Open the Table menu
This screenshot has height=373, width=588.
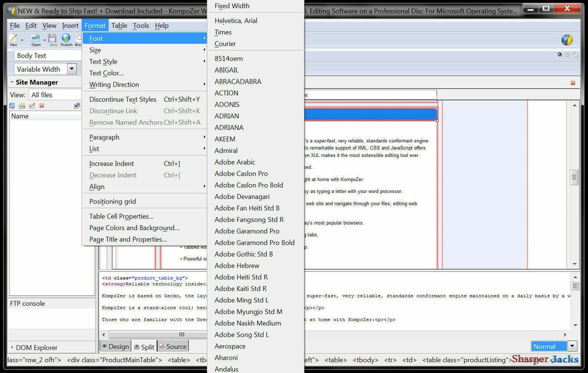click(119, 25)
